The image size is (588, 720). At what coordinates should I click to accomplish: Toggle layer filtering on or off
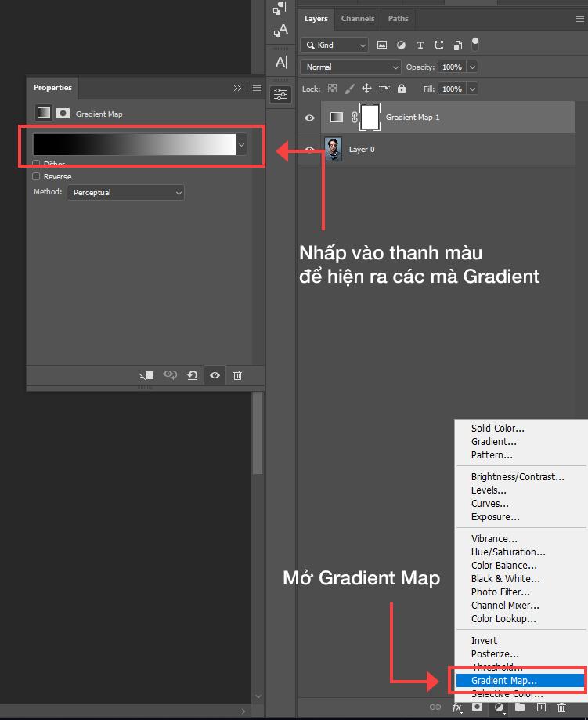click(x=475, y=44)
